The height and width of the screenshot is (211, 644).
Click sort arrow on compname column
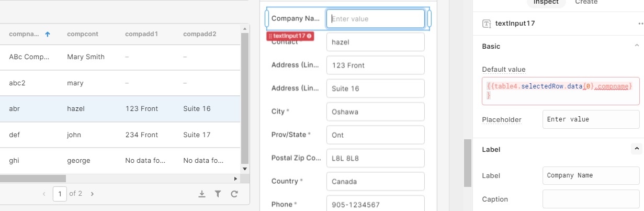(48, 34)
